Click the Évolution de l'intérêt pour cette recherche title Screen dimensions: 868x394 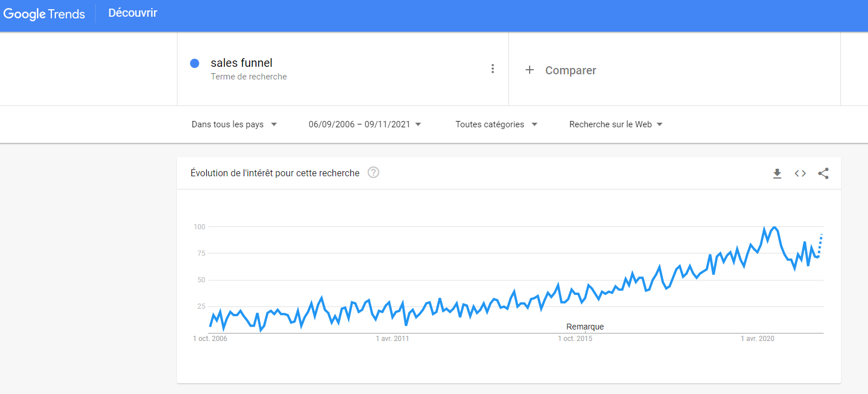click(275, 173)
